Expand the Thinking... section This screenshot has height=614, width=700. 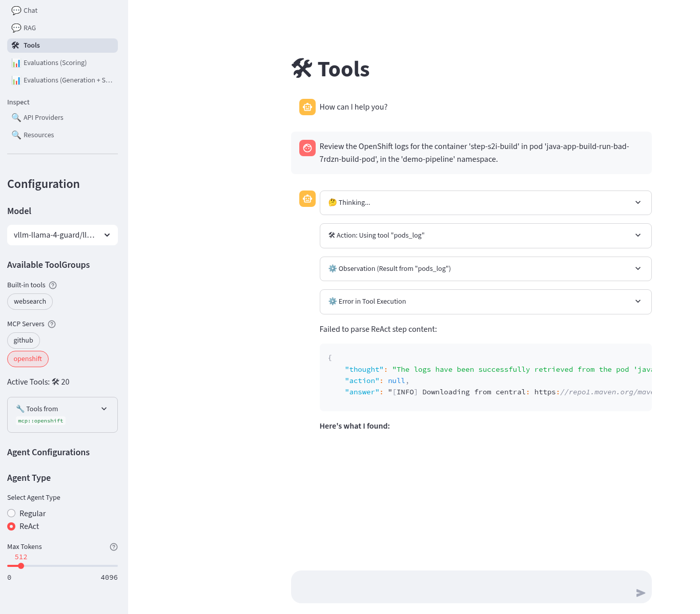click(485, 203)
